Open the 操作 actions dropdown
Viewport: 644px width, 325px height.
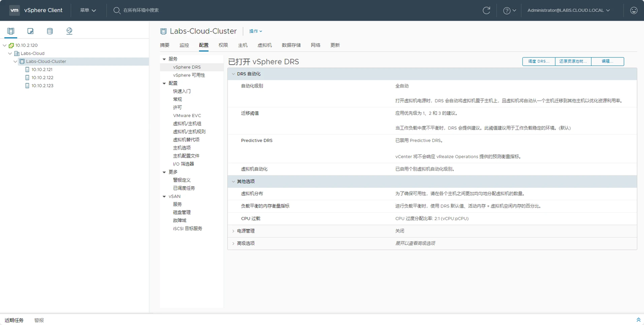(256, 31)
